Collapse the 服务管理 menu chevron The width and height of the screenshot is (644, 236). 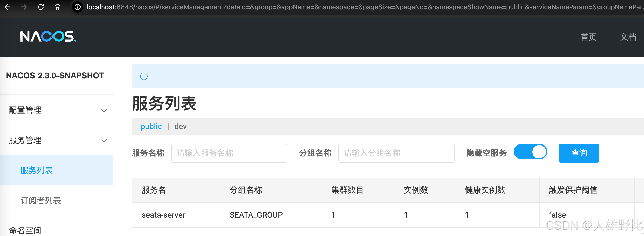(104, 140)
